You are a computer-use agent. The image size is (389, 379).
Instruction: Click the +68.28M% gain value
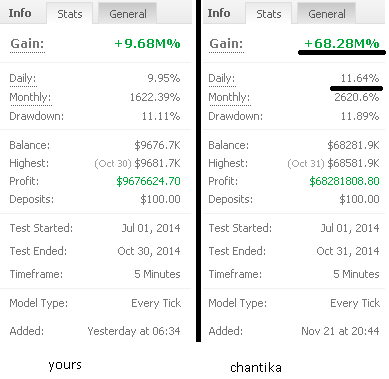(x=342, y=44)
